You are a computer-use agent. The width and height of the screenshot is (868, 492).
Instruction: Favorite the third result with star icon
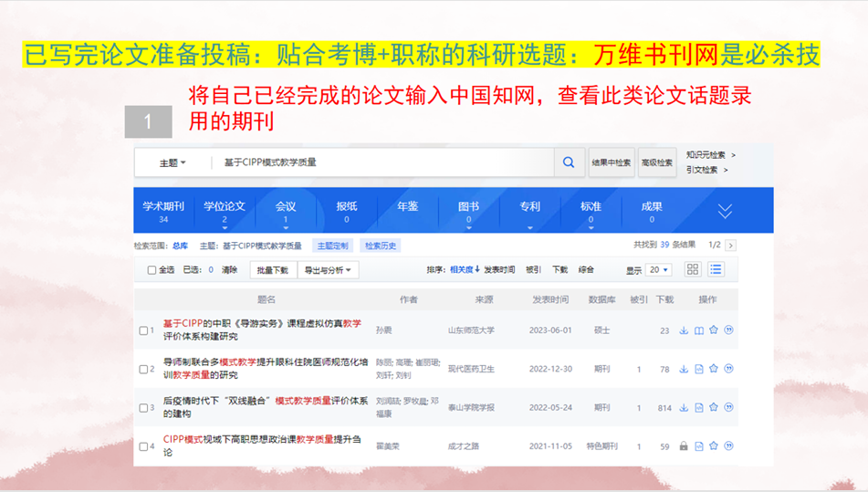pos(714,408)
